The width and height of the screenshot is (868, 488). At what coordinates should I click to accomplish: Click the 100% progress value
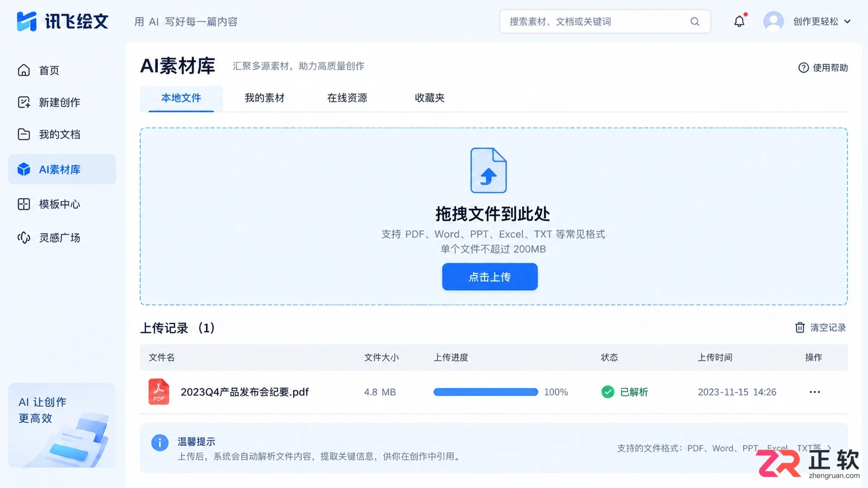coord(556,392)
